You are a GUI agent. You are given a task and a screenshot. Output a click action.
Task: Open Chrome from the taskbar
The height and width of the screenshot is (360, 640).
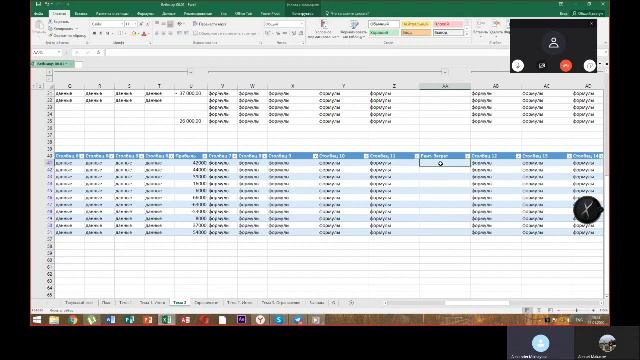73,320
